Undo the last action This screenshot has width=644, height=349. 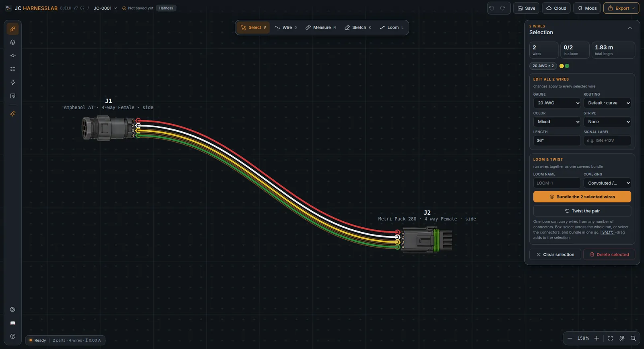[x=492, y=8]
